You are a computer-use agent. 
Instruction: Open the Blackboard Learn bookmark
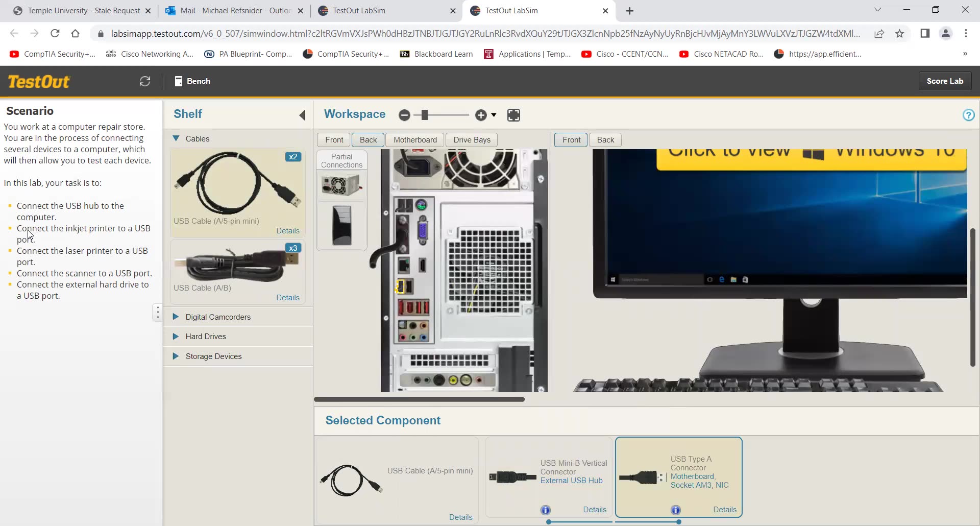[x=436, y=54]
